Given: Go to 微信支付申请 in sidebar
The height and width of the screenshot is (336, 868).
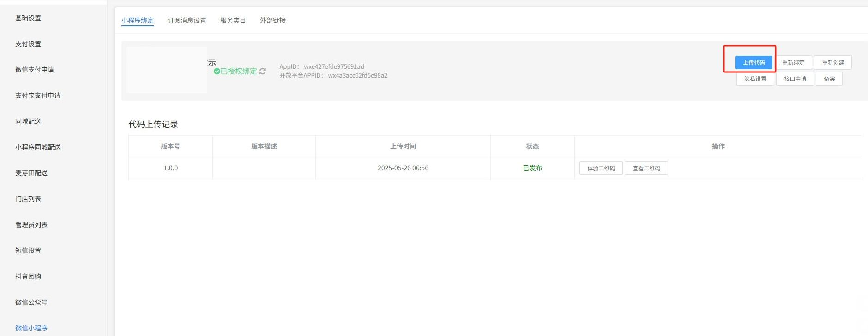Looking at the screenshot, I should pyautogui.click(x=35, y=70).
